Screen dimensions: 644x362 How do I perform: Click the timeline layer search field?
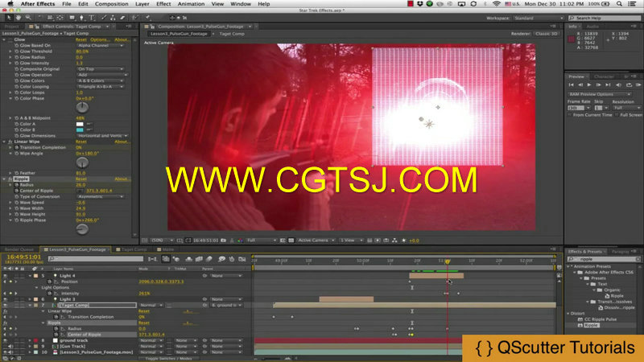[96, 259]
